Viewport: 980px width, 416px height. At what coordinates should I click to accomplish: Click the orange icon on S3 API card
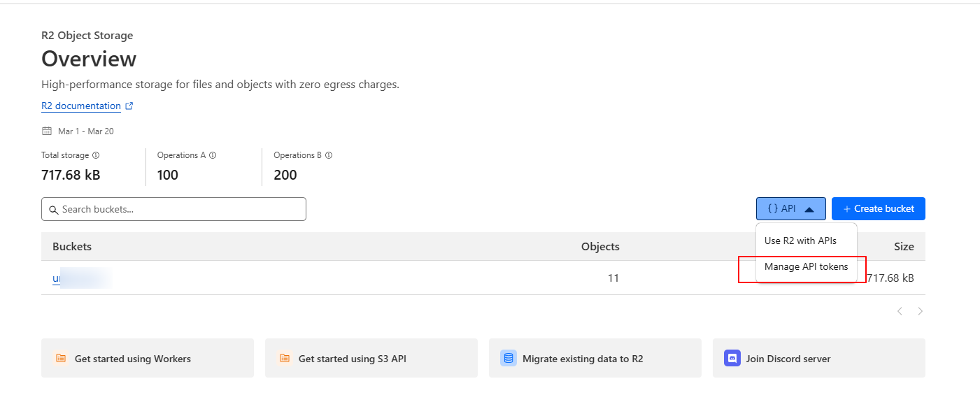coord(285,359)
